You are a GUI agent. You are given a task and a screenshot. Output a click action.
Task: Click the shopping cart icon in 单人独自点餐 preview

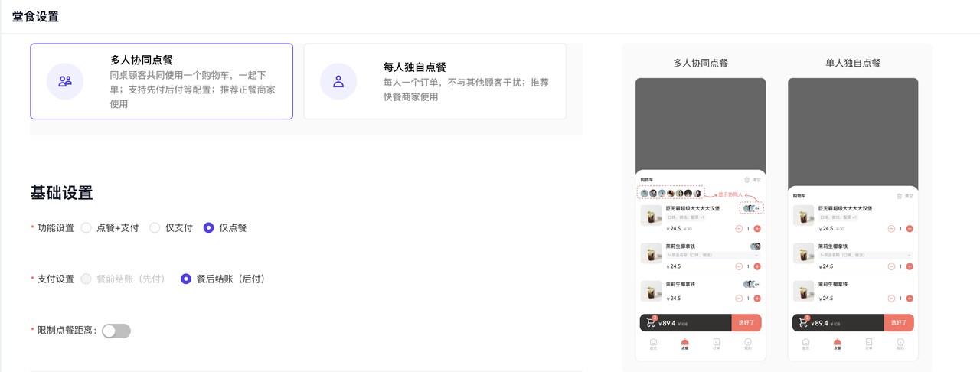803,322
